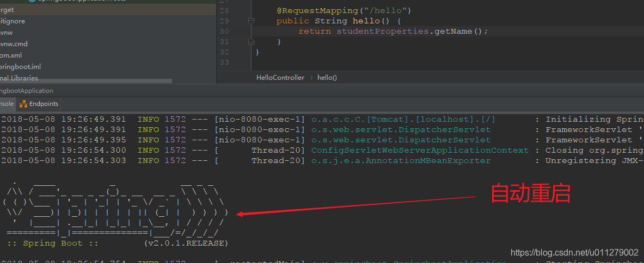Switch to the Console tab
This screenshot has height=263, width=644.
(x=7, y=104)
